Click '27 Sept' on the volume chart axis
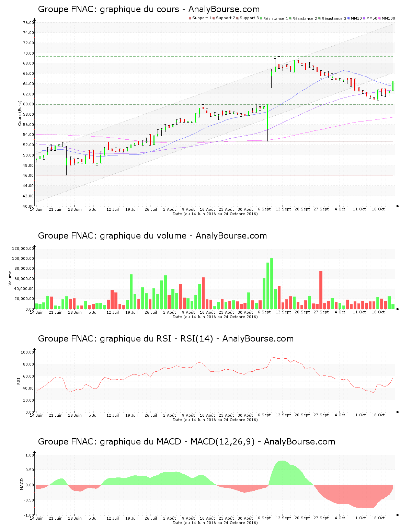 tap(321, 312)
